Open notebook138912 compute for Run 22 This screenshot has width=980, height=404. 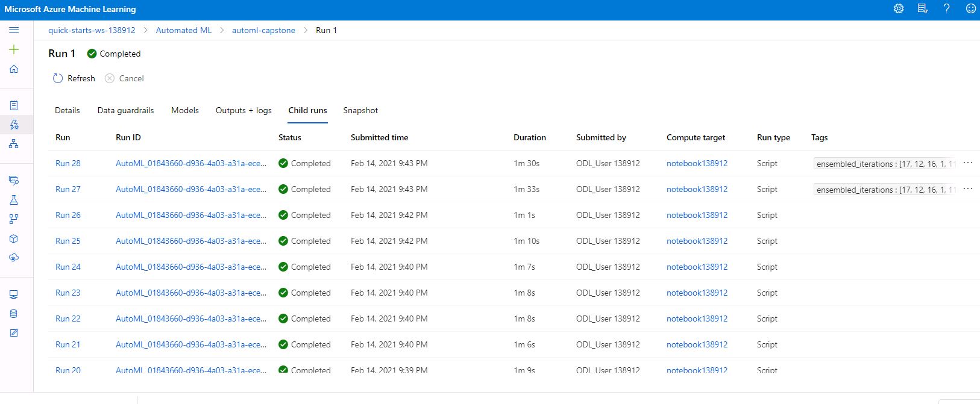[x=697, y=319]
